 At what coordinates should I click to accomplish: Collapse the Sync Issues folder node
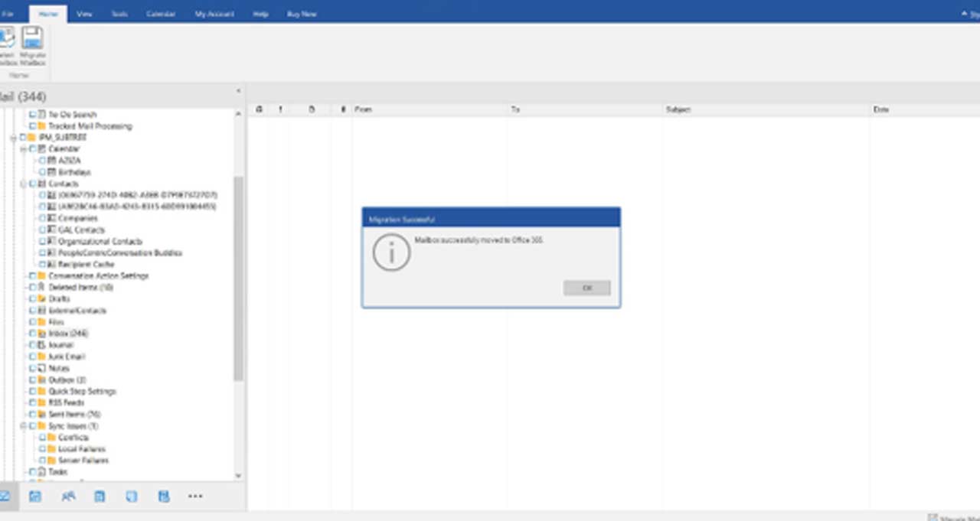tap(24, 426)
